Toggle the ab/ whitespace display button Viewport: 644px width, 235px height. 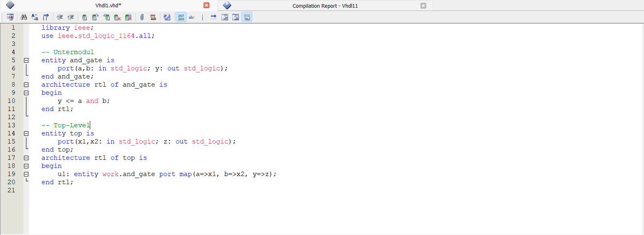click(192, 17)
